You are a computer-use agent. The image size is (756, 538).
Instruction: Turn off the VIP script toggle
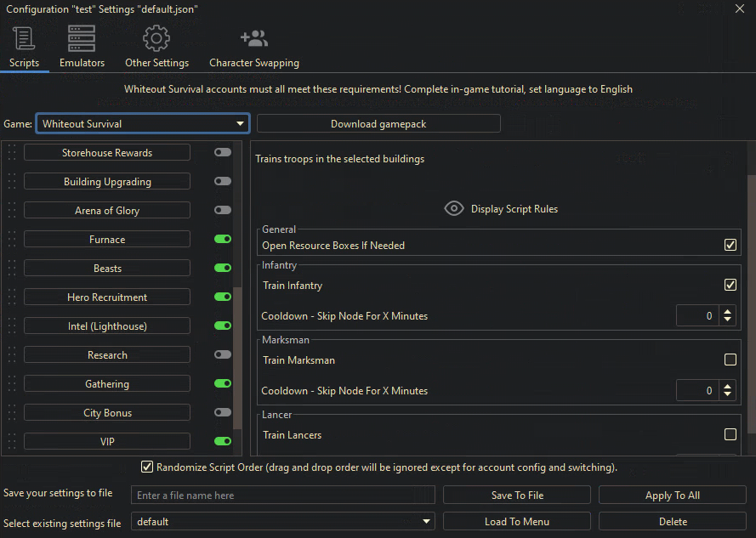223,442
